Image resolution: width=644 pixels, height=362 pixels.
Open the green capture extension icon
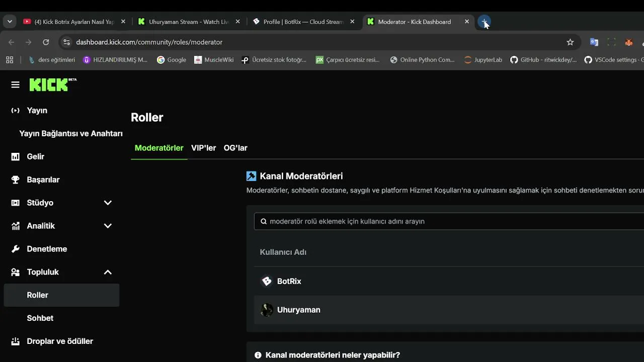click(611, 42)
